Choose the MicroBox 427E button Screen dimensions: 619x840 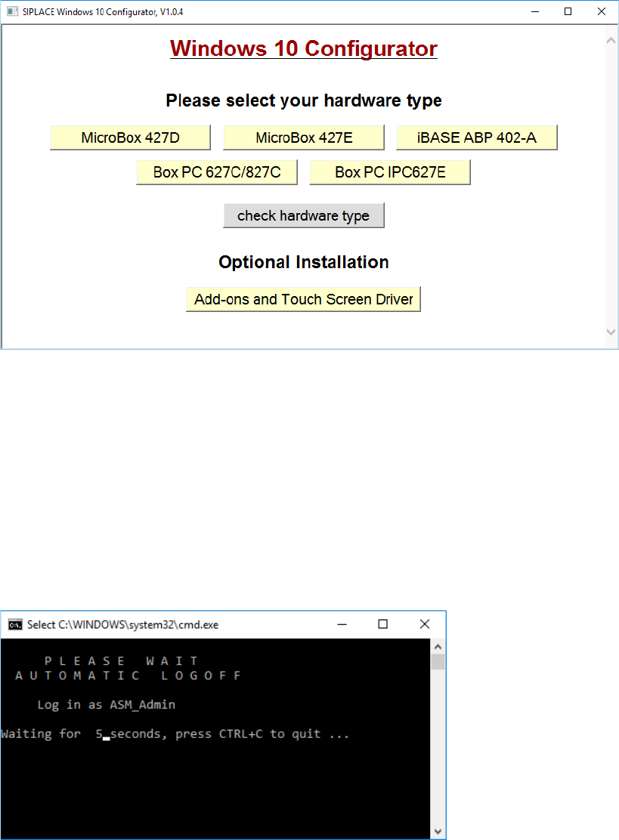click(x=304, y=137)
